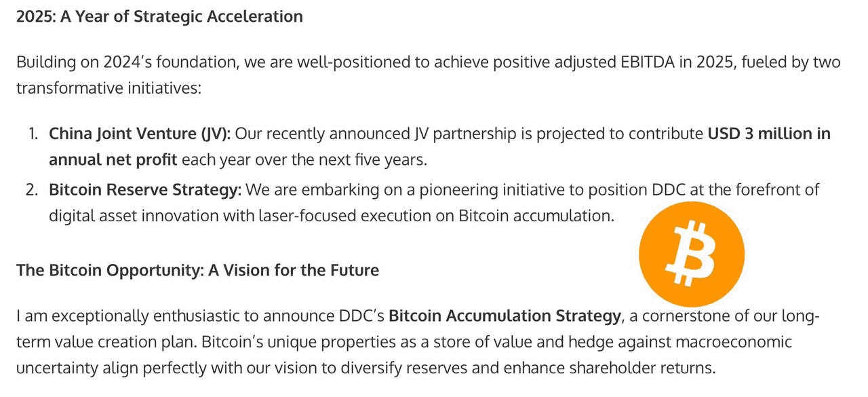Click the list number "1."
Viewport: 868px width, 397px height.
coord(34,134)
